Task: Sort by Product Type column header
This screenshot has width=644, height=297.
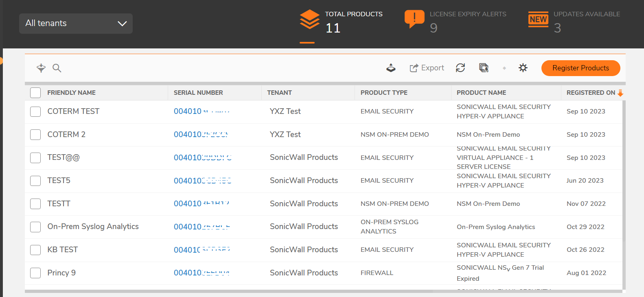Action: coord(384,93)
